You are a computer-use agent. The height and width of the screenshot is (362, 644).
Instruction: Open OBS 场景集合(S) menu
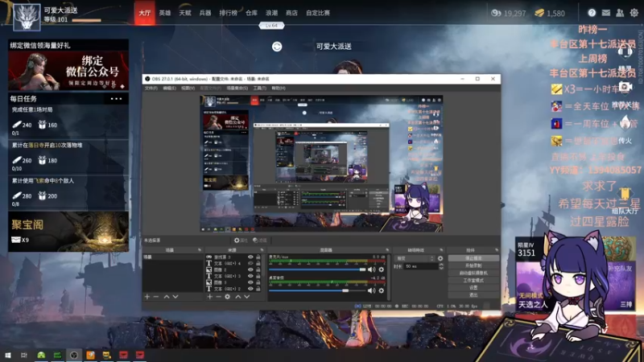[x=237, y=88]
